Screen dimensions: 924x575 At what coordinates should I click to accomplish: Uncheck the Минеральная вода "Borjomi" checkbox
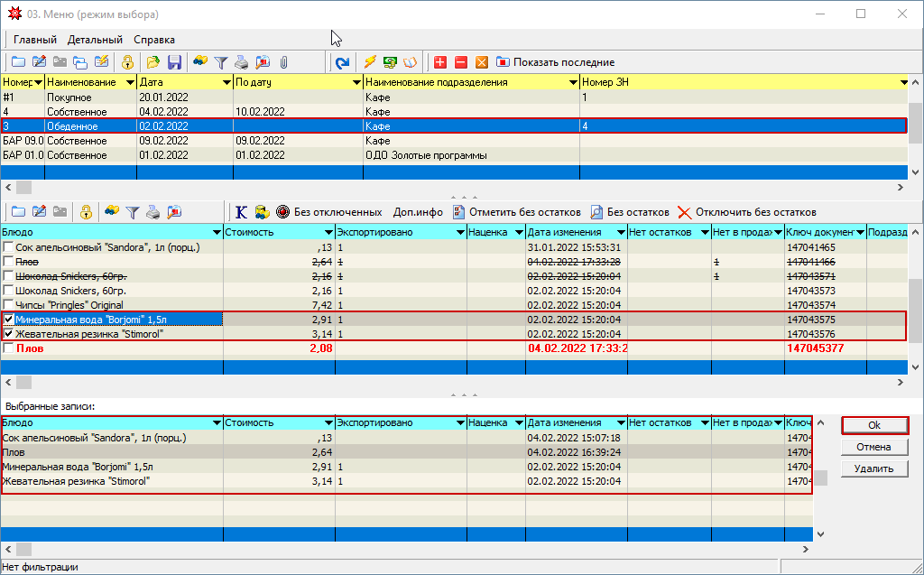coord(8,320)
